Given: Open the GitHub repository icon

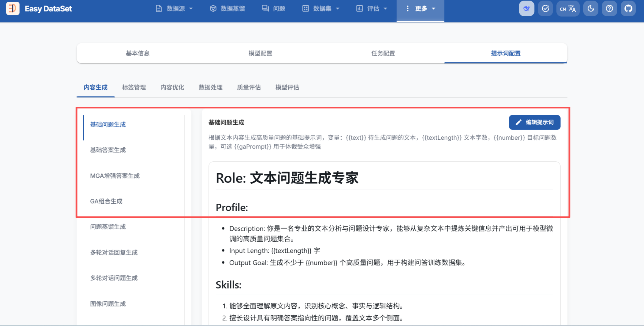Looking at the screenshot, I should [x=628, y=9].
